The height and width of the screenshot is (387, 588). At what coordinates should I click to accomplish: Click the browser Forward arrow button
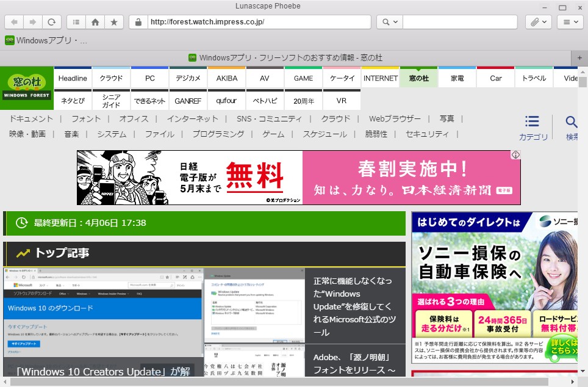33,22
